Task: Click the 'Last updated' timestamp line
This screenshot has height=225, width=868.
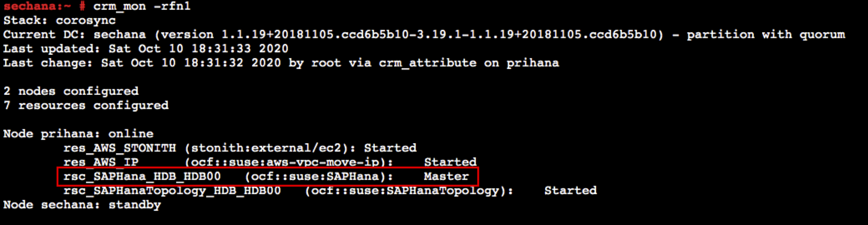Action: 146,49
